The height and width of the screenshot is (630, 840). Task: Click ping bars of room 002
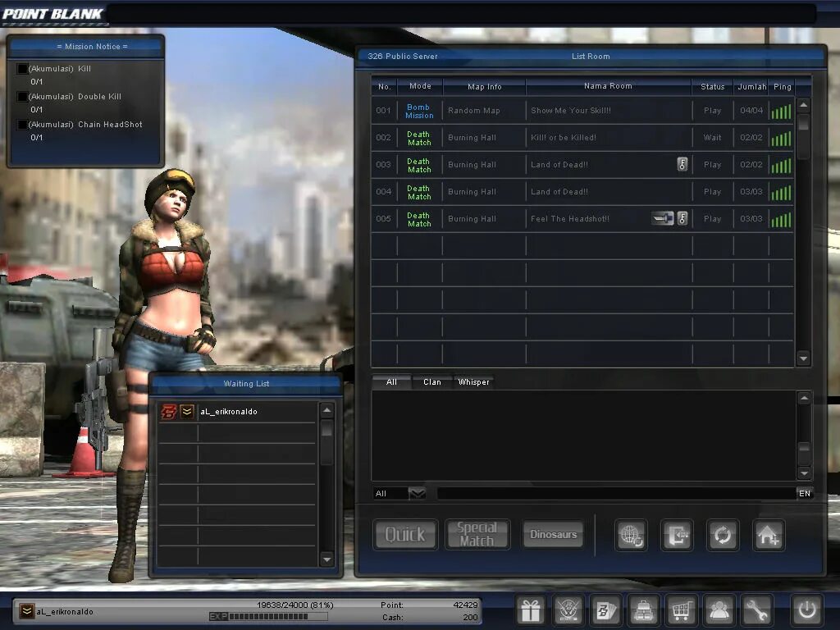click(x=781, y=139)
